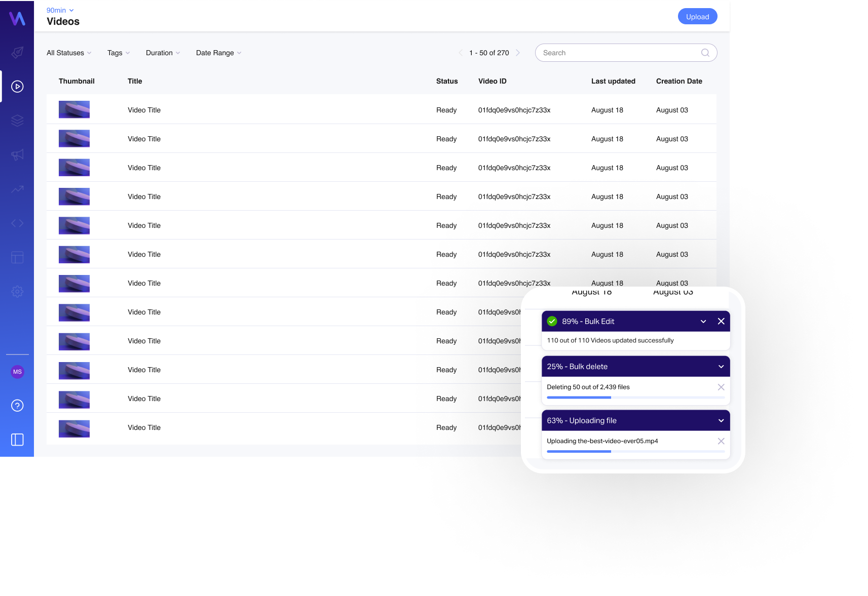
Task: Select the Videos play icon in sidebar
Action: tap(17, 87)
